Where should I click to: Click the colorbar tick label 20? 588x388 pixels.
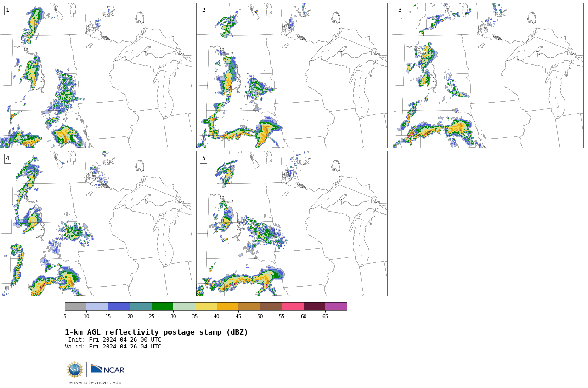click(x=130, y=316)
